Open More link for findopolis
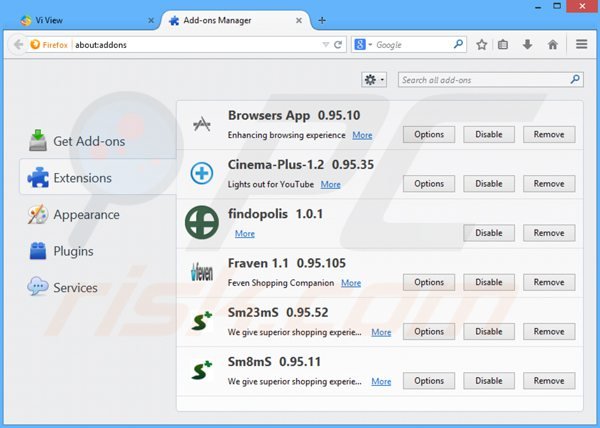Viewport: 600px width, 428px height. [x=245, y=233]
